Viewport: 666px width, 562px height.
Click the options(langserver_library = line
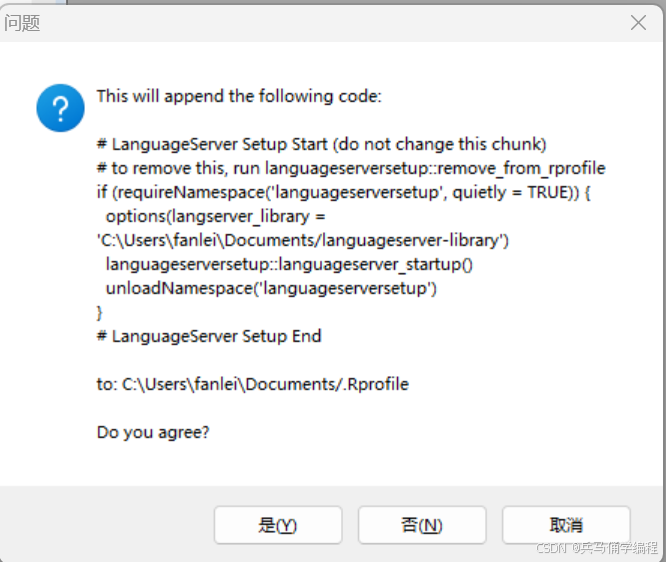(215, 217)
